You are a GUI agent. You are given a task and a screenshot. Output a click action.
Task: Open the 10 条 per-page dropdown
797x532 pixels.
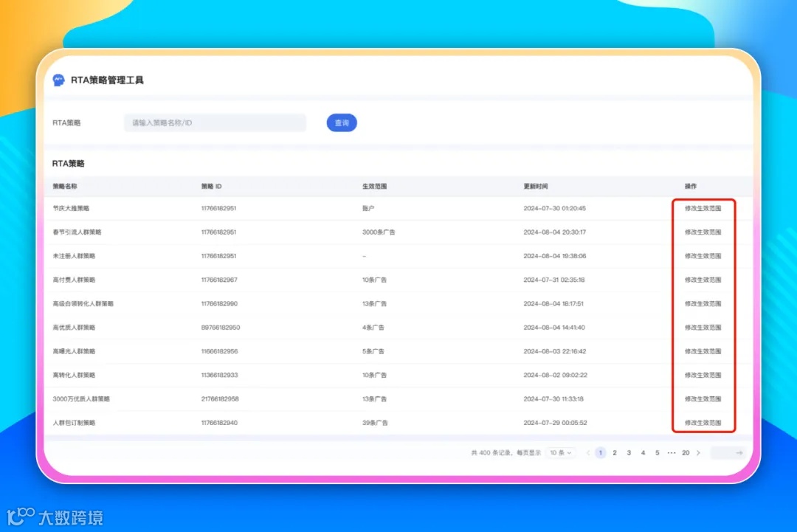[x=561, y=453]
